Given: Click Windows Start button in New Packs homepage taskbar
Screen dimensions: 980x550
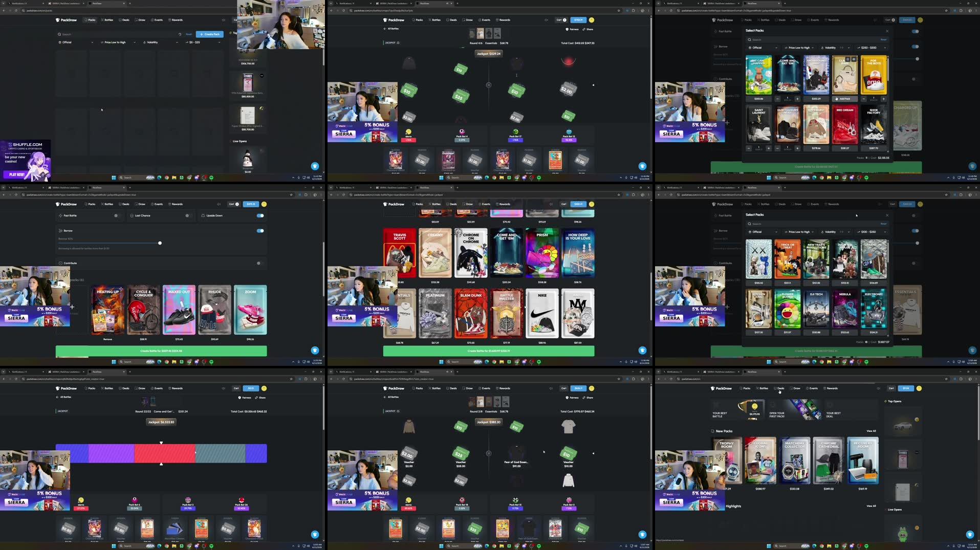Looking at the screenshot, I should 769,546.
